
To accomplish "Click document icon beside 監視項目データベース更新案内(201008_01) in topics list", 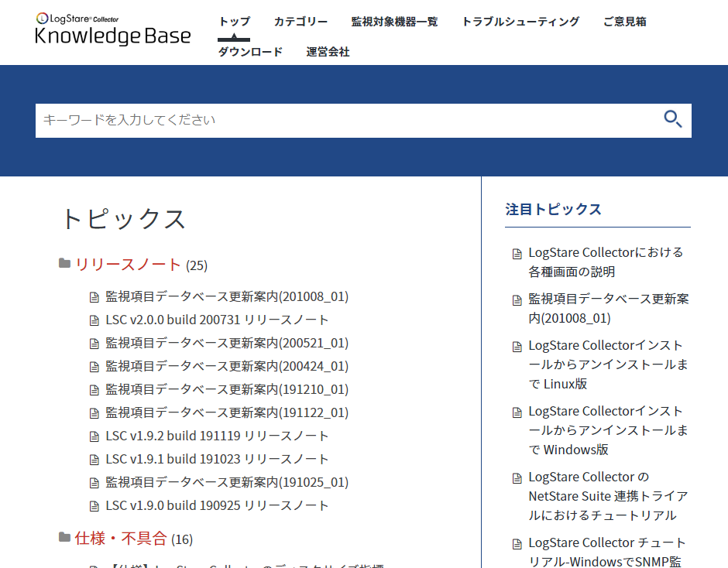I will (x=94, y=297).
